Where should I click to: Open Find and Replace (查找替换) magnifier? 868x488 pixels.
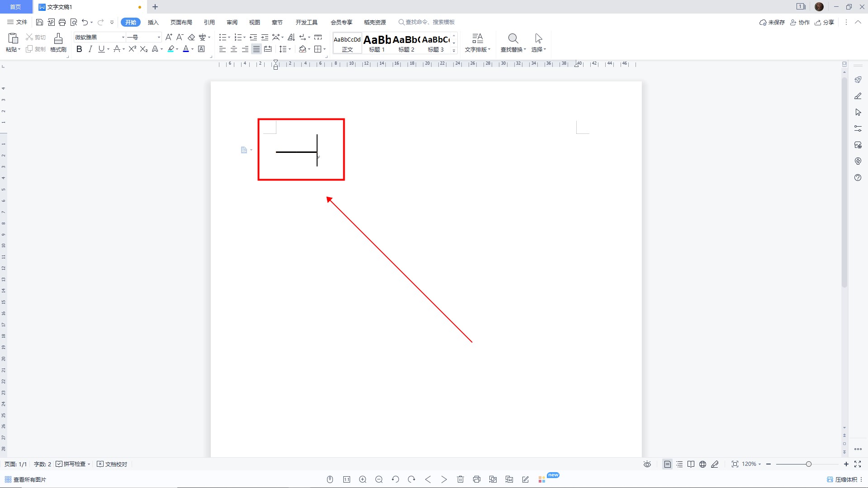[512, 39]
